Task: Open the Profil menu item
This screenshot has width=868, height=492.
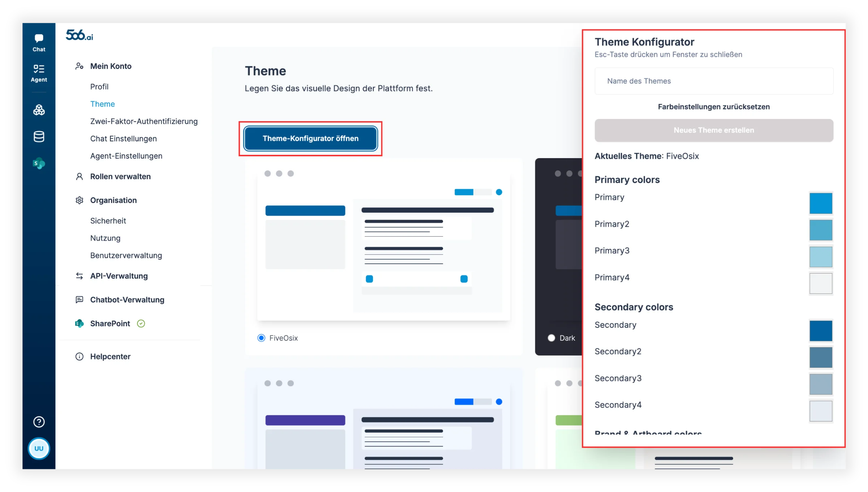Action: click(99, 86)
